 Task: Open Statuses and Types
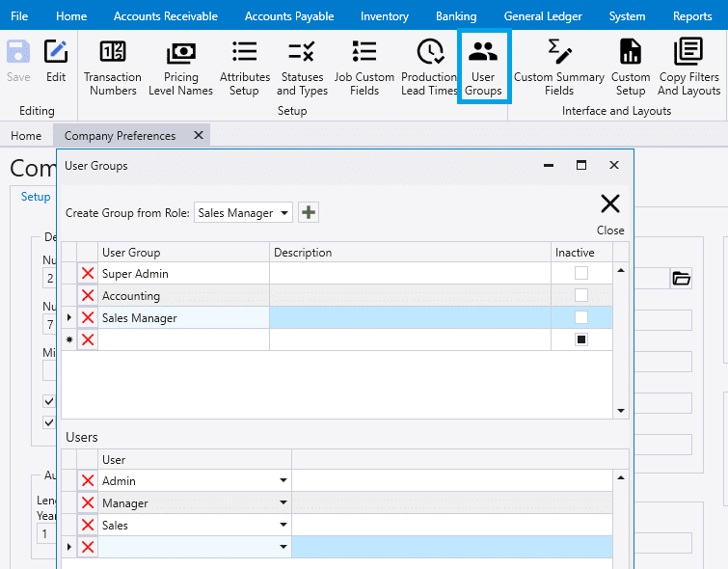(x=302, y=68)
